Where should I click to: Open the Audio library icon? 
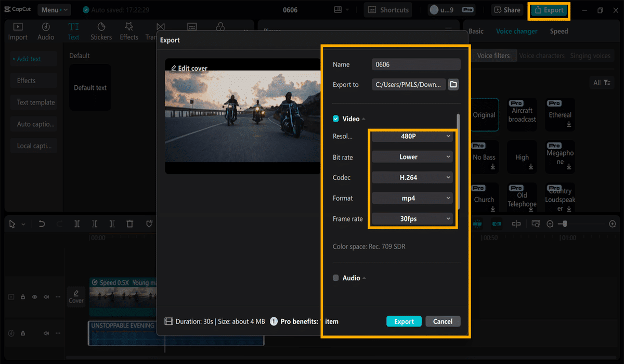tap(46, 27)
